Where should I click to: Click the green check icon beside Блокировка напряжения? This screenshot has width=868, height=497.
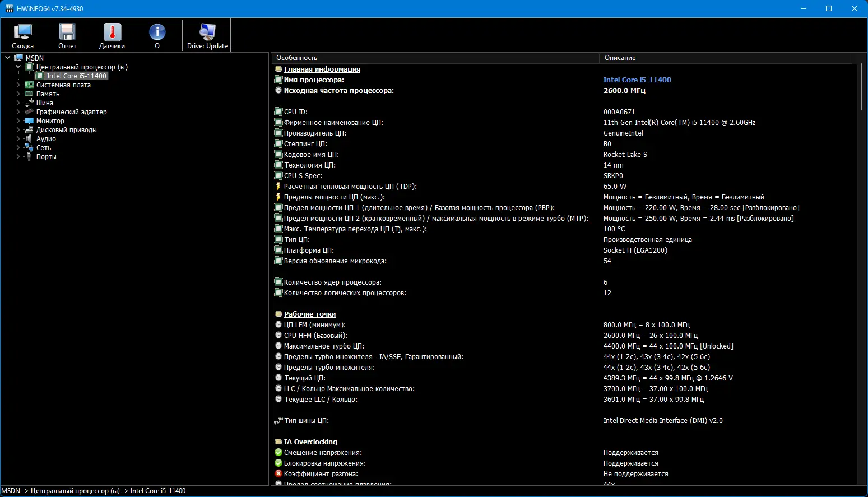point(278,463)
